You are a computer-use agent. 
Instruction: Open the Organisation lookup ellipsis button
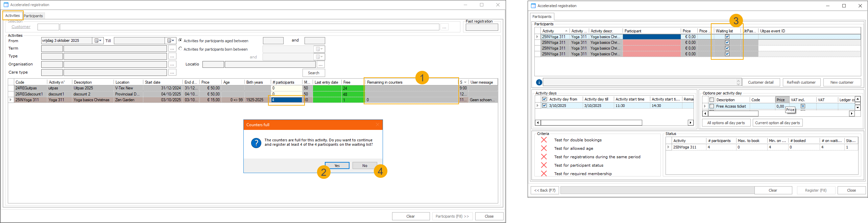point(172,64)
